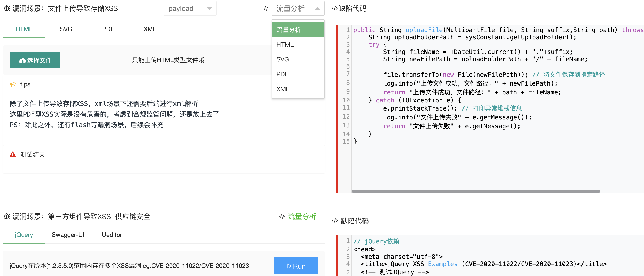The height and width of the screenshot is (276, 644).
Task: Click the red warning triangle beside 测试结果
Action: [x=13, y=155]
